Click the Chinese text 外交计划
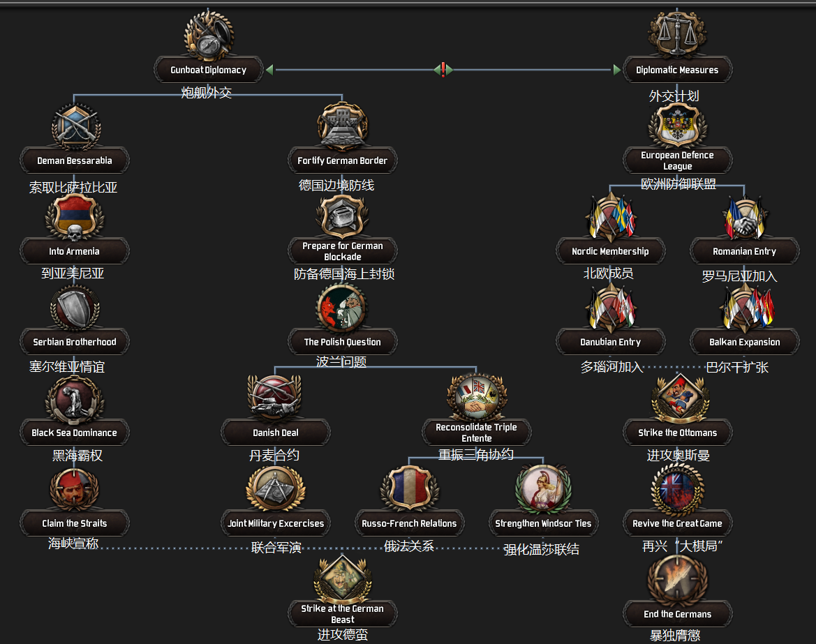Viewport: 816px width, 644px height. (x=674, y=96)
